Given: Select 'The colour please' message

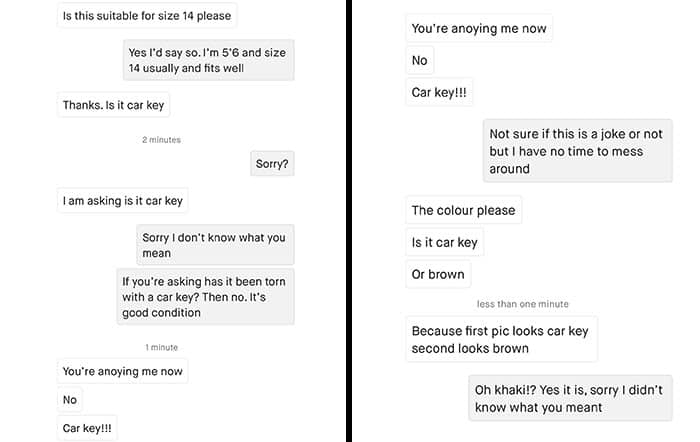Looking at the screenshot, I should coord(463,210).
